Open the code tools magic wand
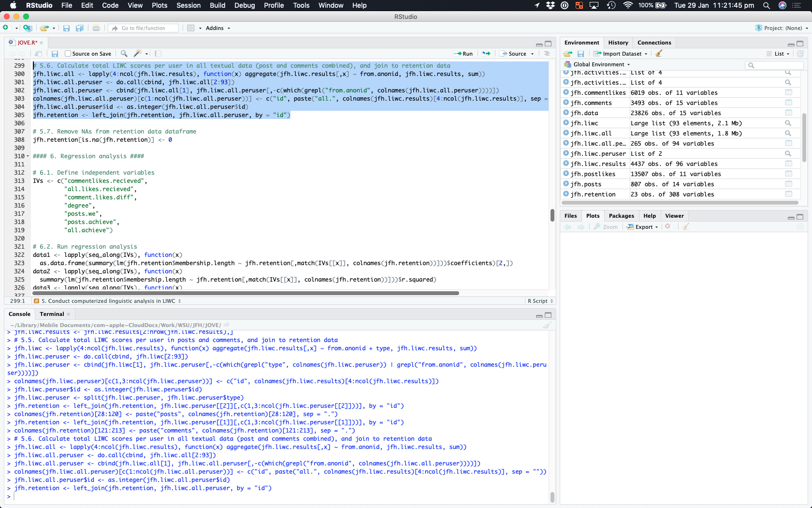Screen dimensions: 812x508 138,54
